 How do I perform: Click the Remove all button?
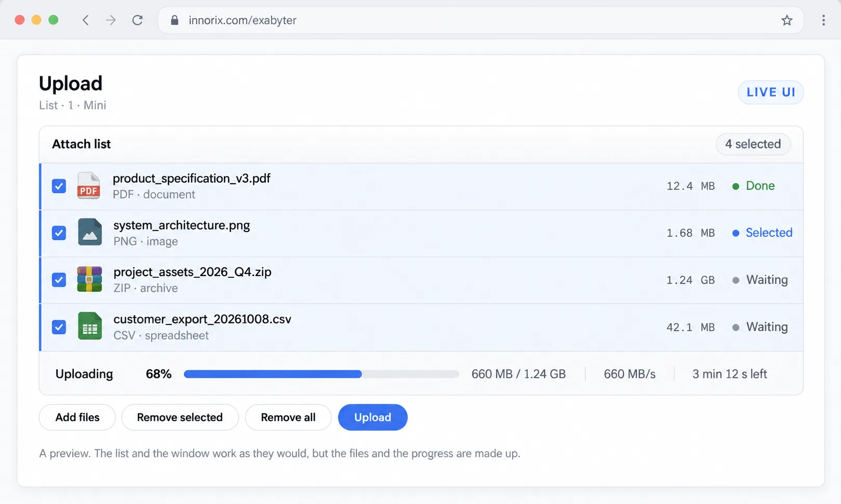click(x=288, y=417)
